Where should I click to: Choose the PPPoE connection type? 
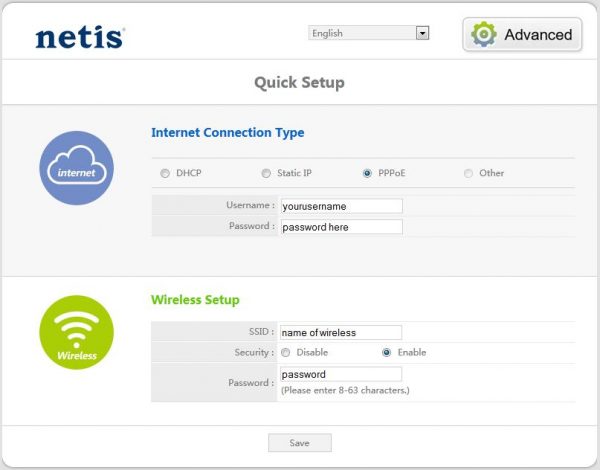[368, 173]
